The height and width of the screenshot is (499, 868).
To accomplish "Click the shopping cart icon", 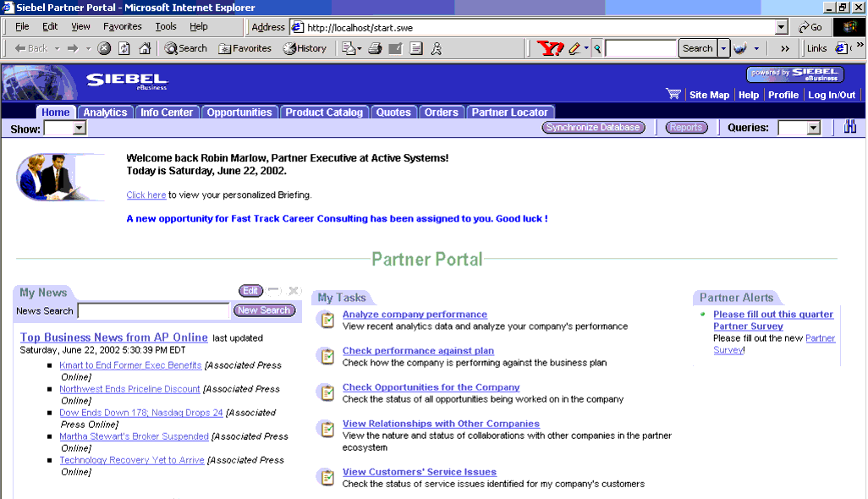I will click(673, 94).
